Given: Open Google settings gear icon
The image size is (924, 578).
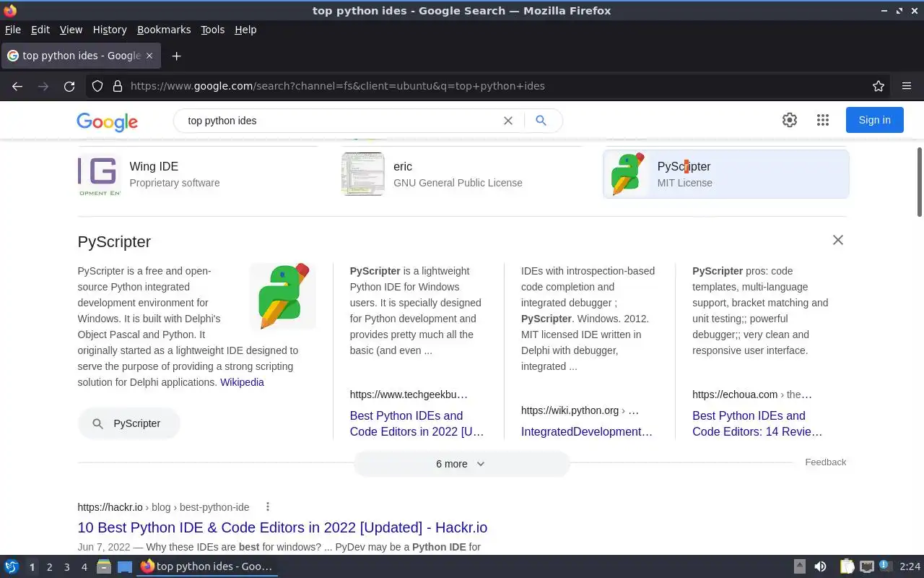Looking at the screenshot, I should pyautogui.click(x=790, y=120).
